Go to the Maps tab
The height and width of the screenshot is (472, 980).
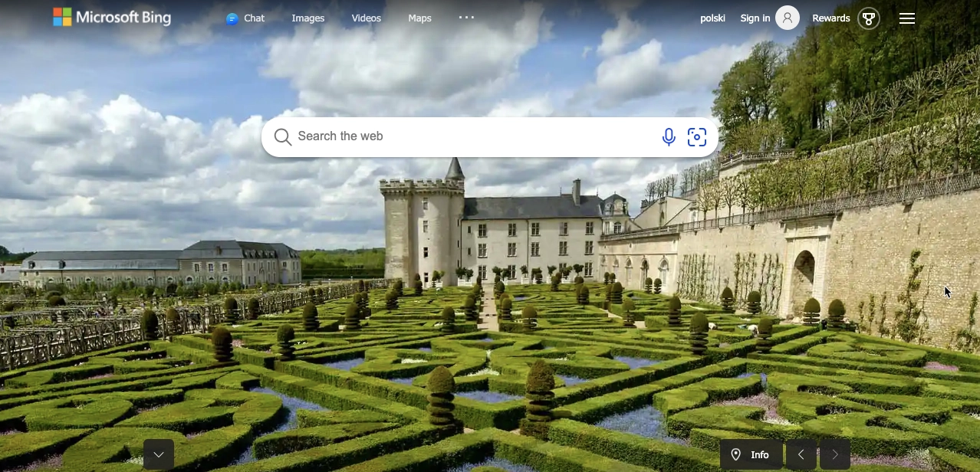coord(419,18)
